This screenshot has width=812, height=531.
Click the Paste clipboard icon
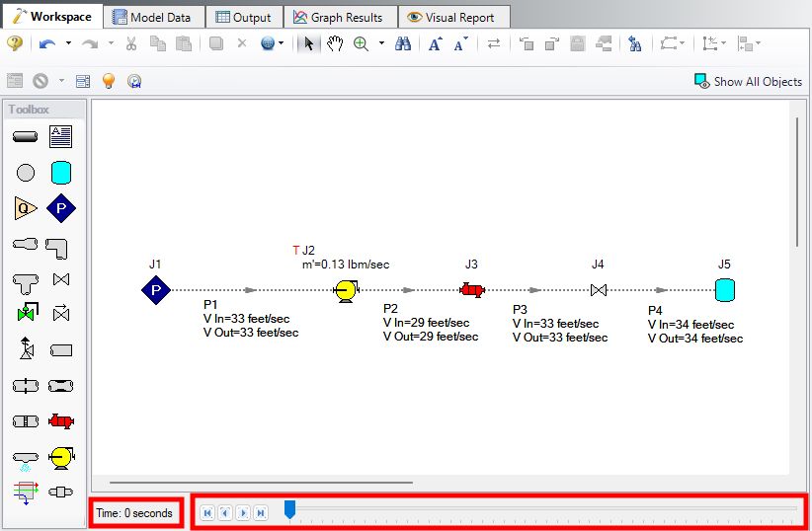184,43
